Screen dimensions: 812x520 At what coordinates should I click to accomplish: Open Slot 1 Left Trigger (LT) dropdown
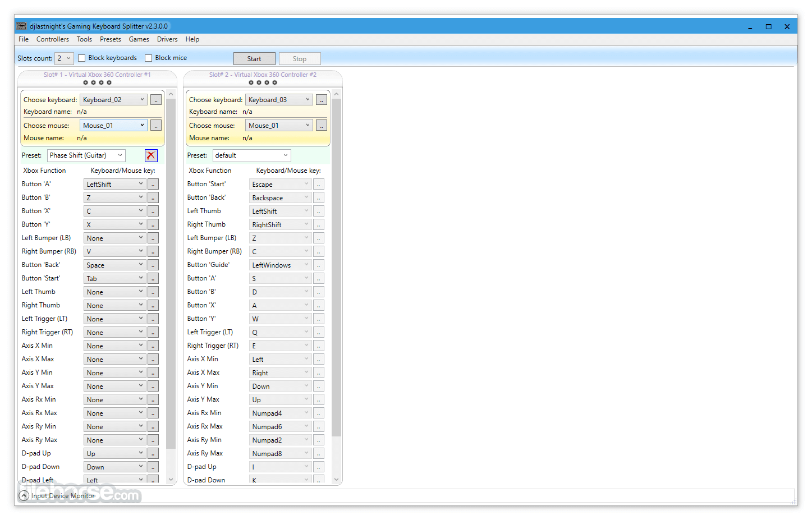pyautogui.click(x=115, y=319)
